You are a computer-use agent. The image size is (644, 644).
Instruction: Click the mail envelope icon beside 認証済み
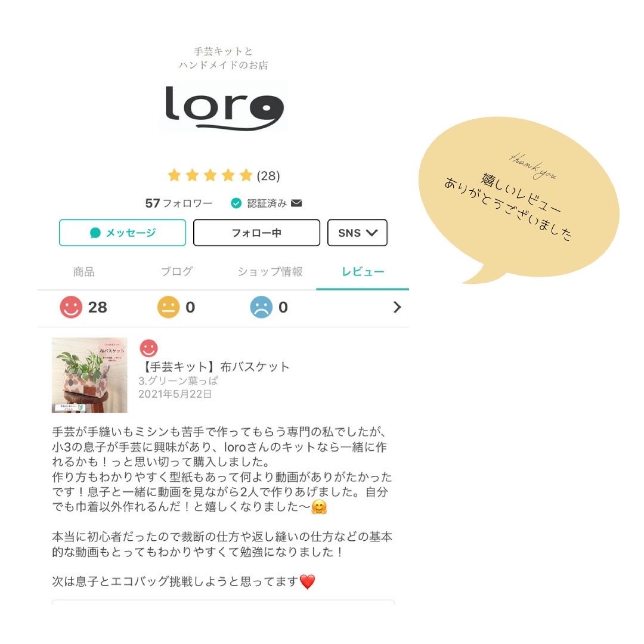296,203
